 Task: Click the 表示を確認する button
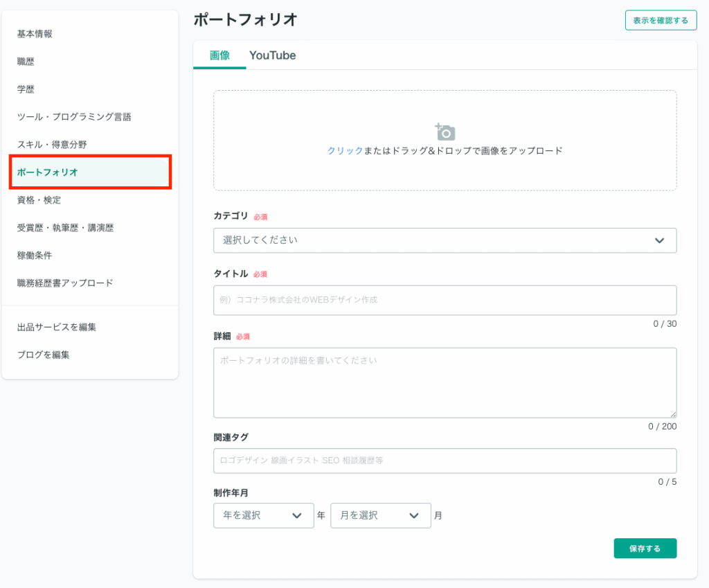[x=661, y=20]
